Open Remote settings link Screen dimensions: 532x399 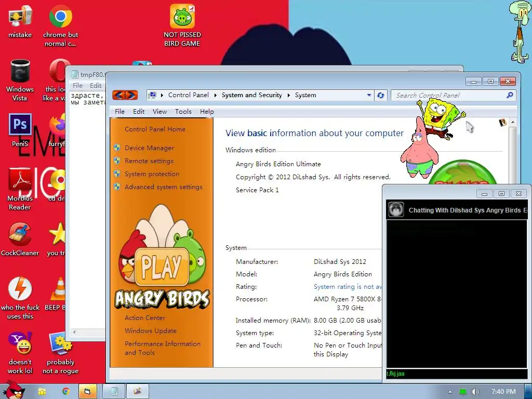(149, 161)
